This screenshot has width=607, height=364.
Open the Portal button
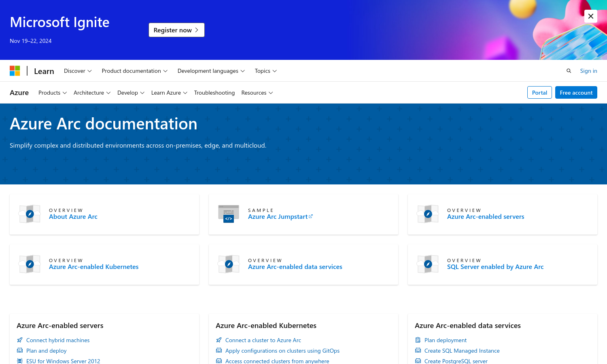pos(539,93)
